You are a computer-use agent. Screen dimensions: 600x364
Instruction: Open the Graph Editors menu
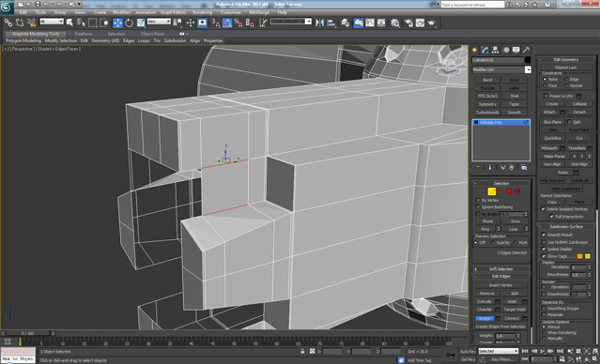pos(173,12)
